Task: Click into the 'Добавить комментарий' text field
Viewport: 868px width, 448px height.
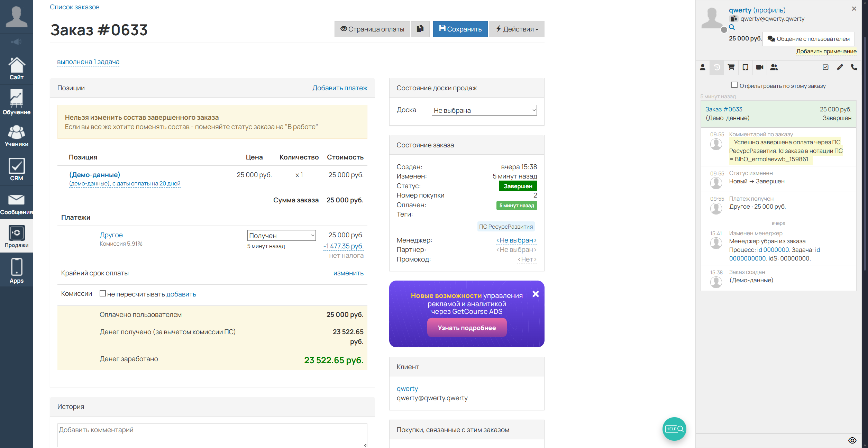Action: [212, 435]
